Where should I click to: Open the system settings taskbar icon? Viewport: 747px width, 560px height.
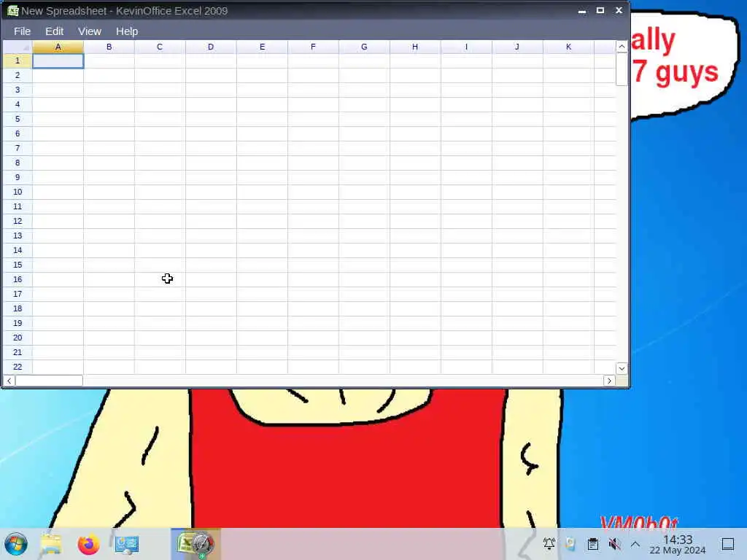(x=127, y=544)
